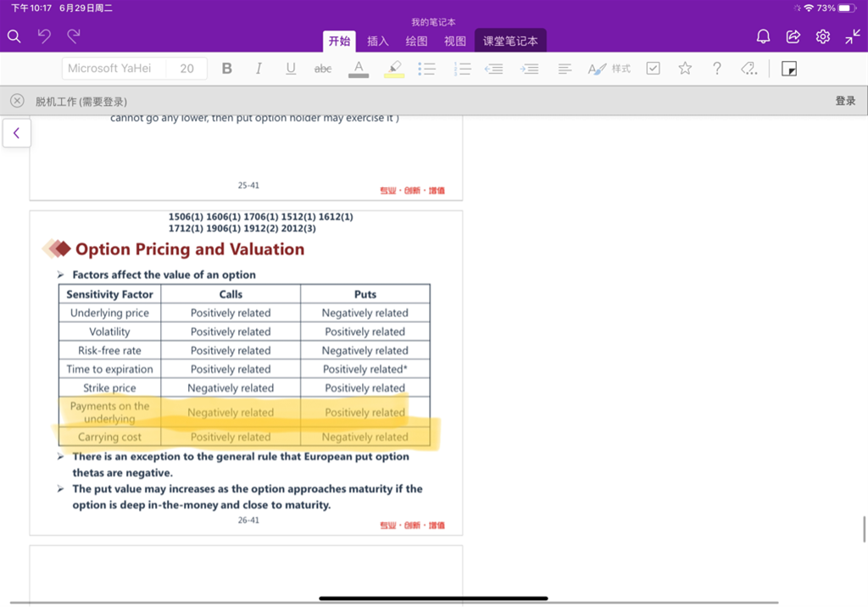The height and width of the screenshot is (607, 868).
Task: Toggle italic formatting
Action: (x=259, y=69)
